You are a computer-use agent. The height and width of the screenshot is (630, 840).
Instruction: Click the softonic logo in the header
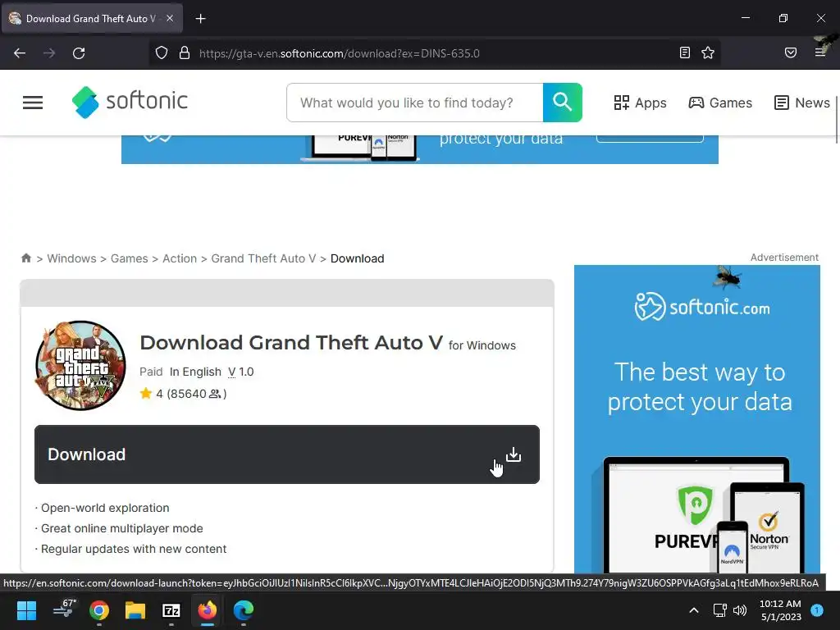pos(130,102)
